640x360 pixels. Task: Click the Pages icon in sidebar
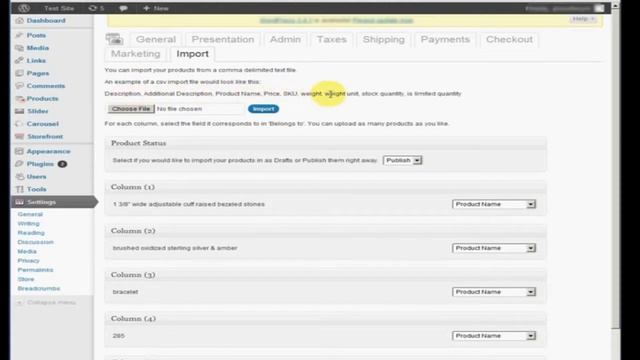pyautogui.click(x=19, y=73)
